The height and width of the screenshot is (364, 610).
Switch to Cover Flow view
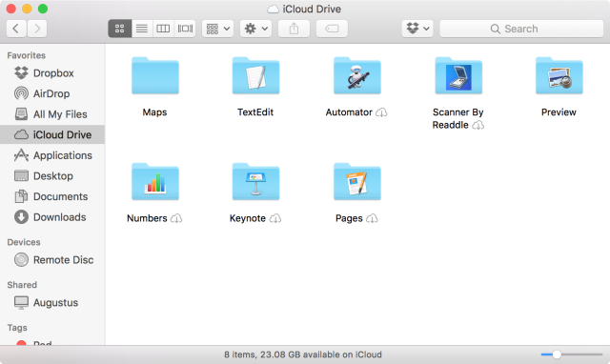(x=185, y=29)
